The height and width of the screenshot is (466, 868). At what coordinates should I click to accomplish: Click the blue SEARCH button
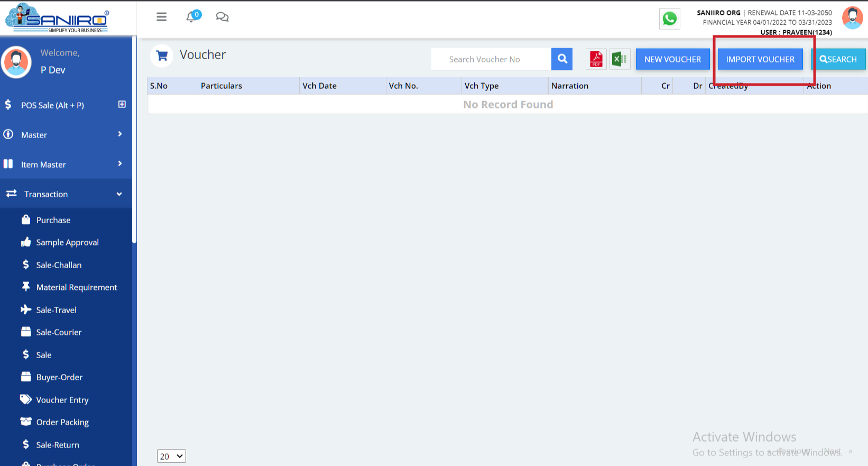tap(838, 59)
